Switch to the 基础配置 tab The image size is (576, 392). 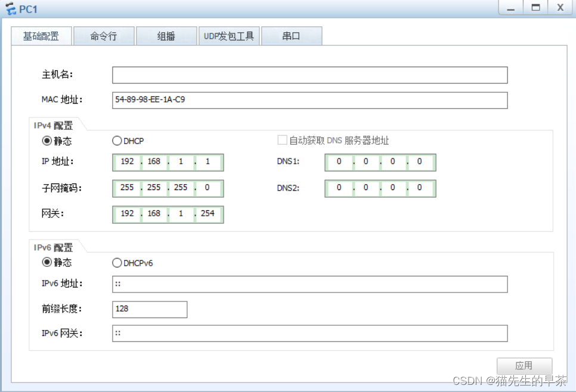(41, 36)
